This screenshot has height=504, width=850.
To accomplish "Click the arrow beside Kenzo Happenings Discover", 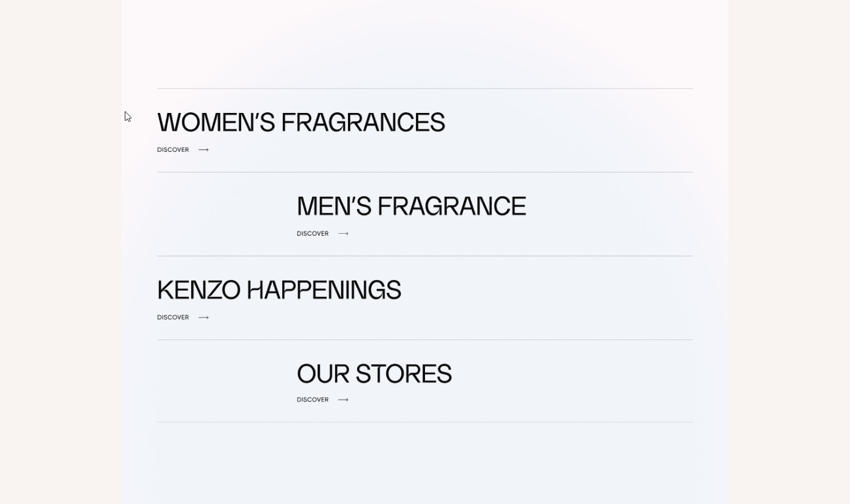I will (x=203, y=318).
